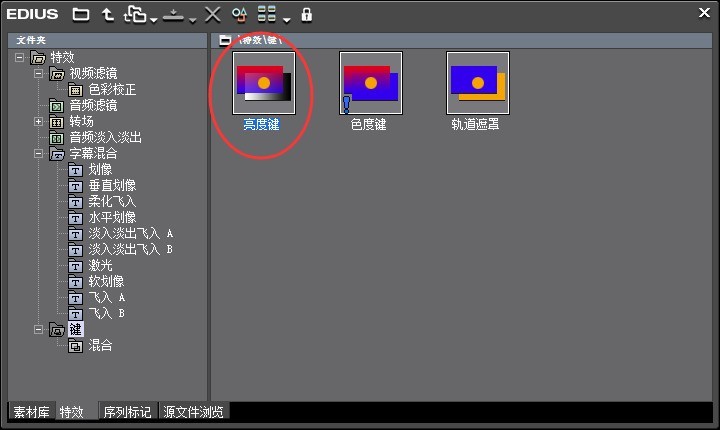Switch to the 素材库 tab
The width and height of the screenshot is (720, 430).
coord(31,412)
